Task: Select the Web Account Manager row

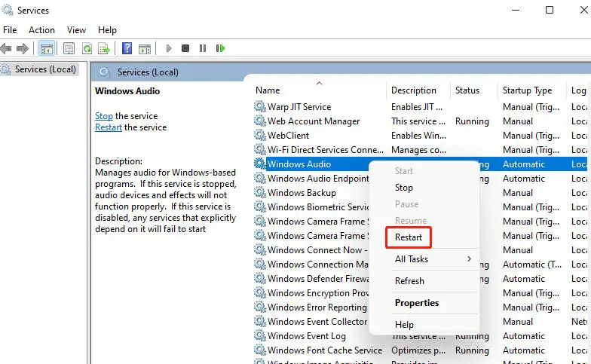Action: point(314,121)
